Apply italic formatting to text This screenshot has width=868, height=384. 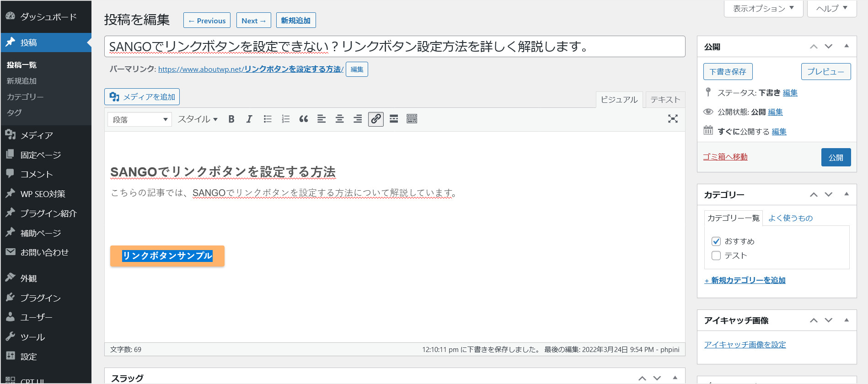point(249,119)
